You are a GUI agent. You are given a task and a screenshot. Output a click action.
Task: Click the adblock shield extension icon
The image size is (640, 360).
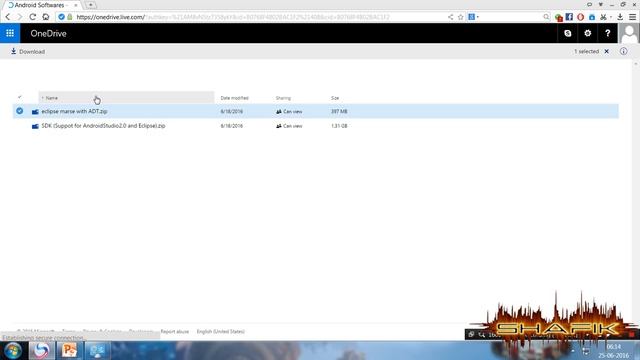558,17
